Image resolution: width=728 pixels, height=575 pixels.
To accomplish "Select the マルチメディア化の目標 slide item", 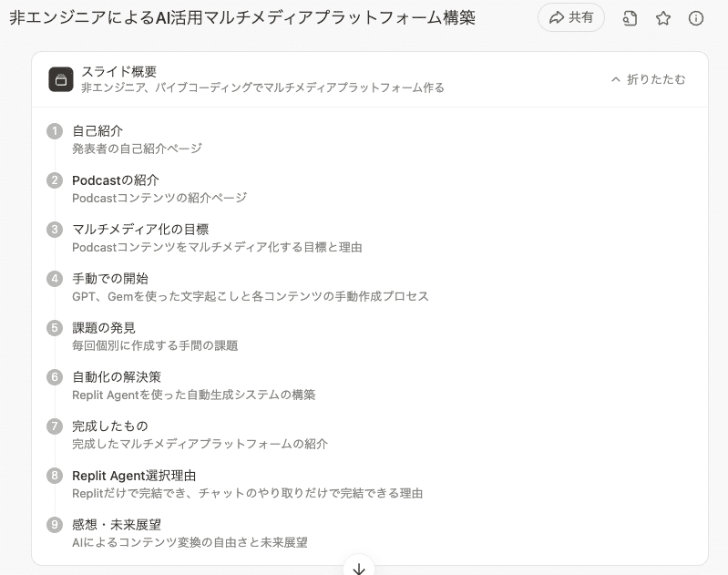I will coord(140,230).
